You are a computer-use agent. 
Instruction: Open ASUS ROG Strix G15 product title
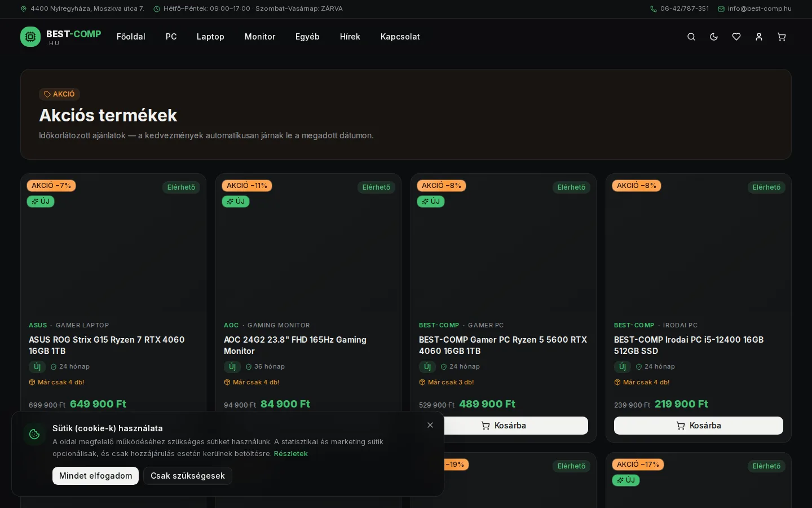click(107, 345)
